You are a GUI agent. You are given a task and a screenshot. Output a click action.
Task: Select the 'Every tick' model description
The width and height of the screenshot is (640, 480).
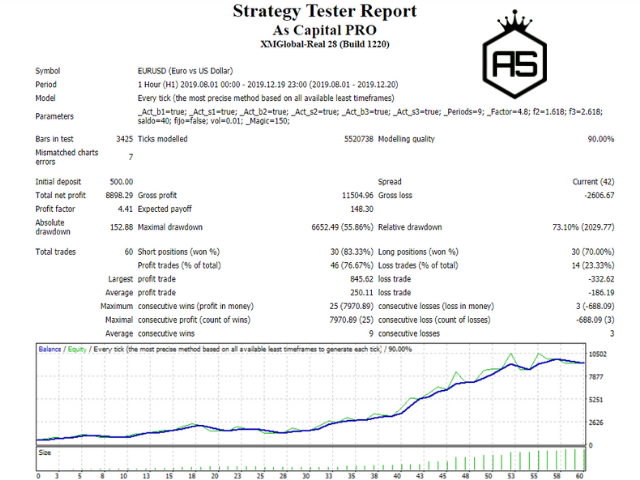point(266,98)
